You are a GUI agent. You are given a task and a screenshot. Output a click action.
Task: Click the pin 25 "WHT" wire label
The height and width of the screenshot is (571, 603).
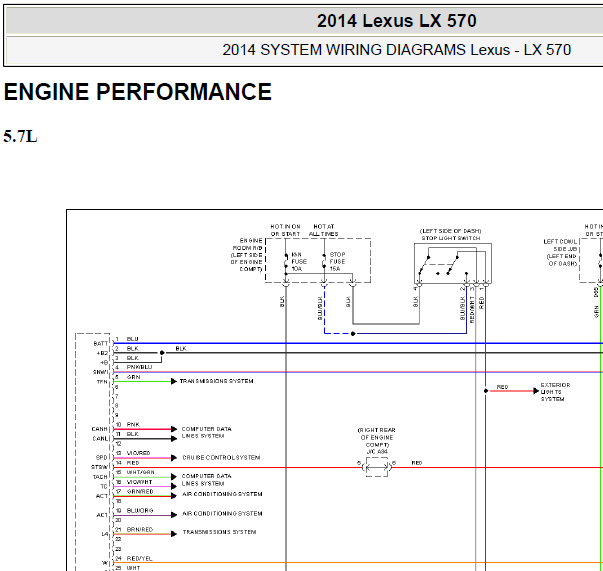[x=133, y=568]
